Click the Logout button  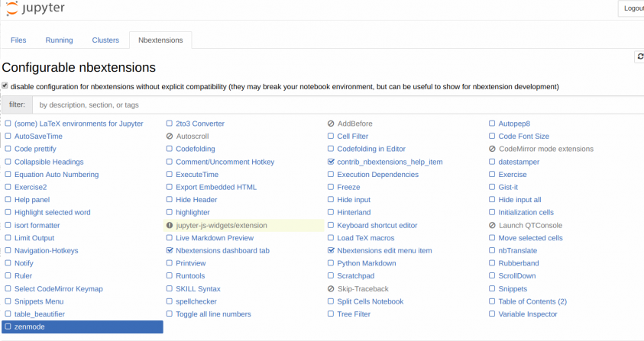[x=631, y=8]
